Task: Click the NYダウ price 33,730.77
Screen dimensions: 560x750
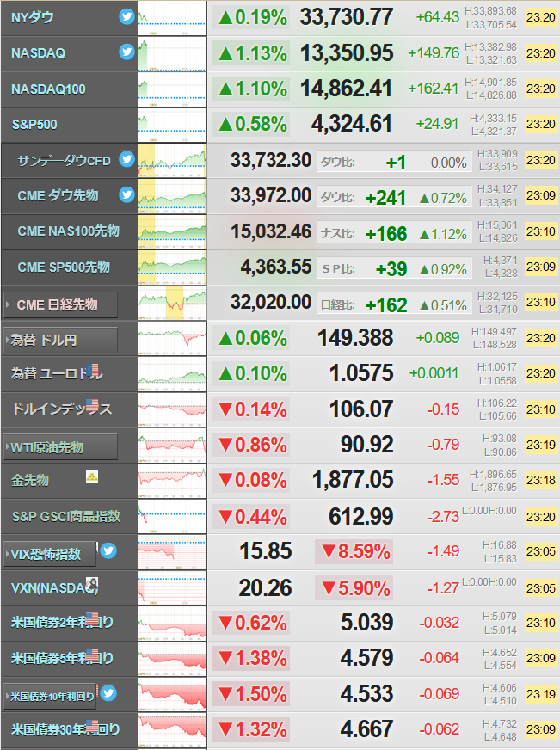Action: (346, 17)
